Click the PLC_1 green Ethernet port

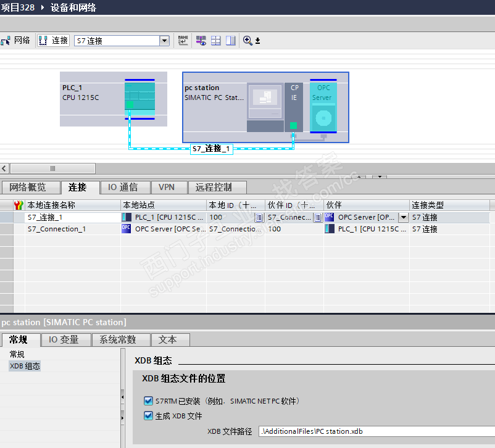pyautogui.click(x=130, y=104)
